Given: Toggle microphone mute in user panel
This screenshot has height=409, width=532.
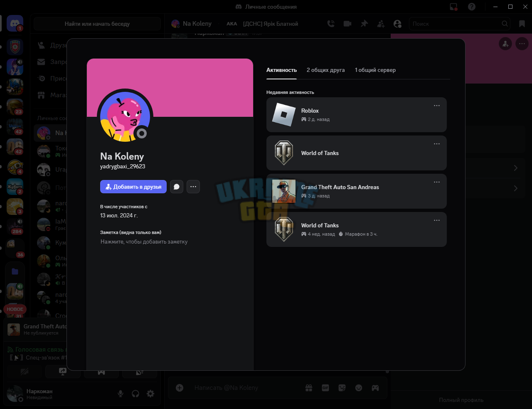Looking at the screenshot, I should coord(121,393).
